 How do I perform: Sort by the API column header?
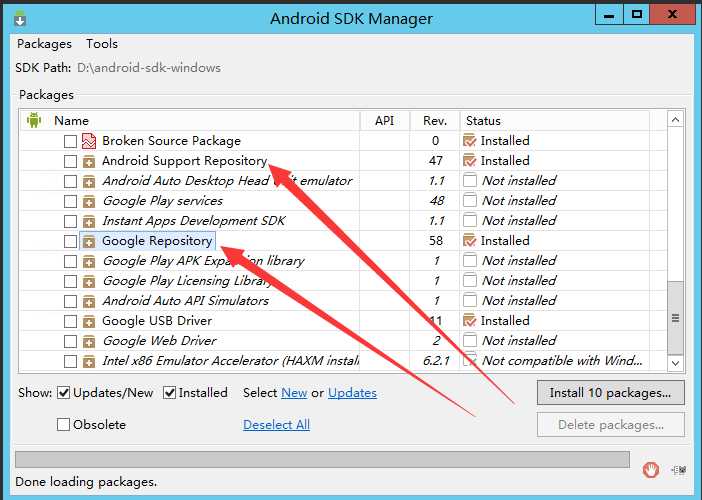[385, 120]
